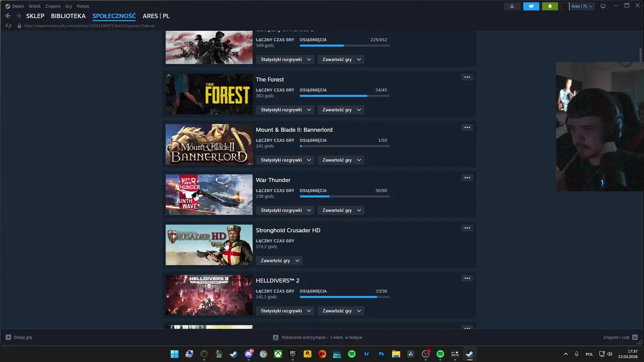Open Discord from the taskbar

pyautogui.click(x=249, y=354)
